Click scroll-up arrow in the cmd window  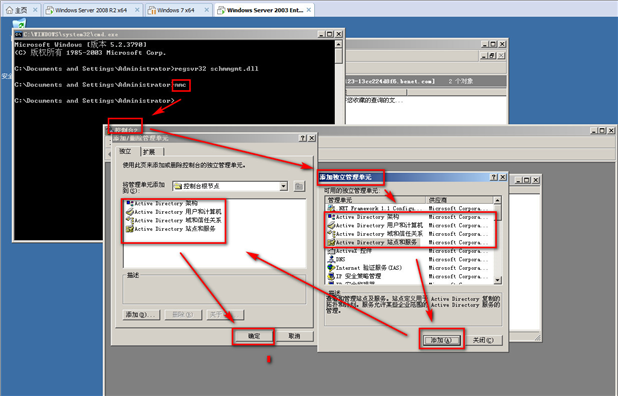point(339,44)
